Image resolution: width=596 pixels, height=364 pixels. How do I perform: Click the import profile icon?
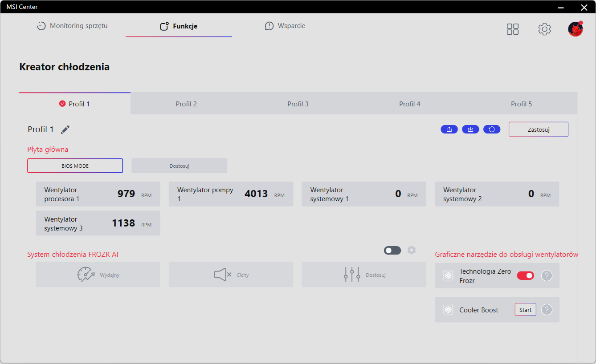[470, 129]
